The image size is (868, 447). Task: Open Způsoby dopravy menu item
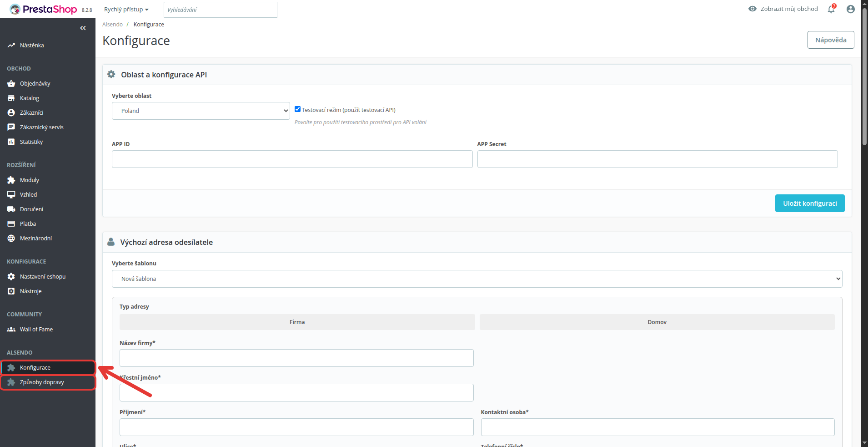click(48, 382)
